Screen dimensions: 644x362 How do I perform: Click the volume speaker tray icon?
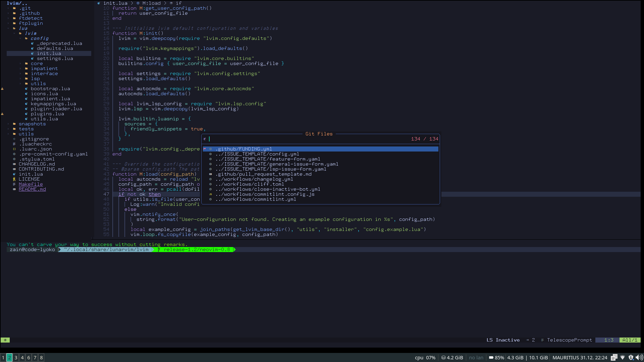(639, 358)
